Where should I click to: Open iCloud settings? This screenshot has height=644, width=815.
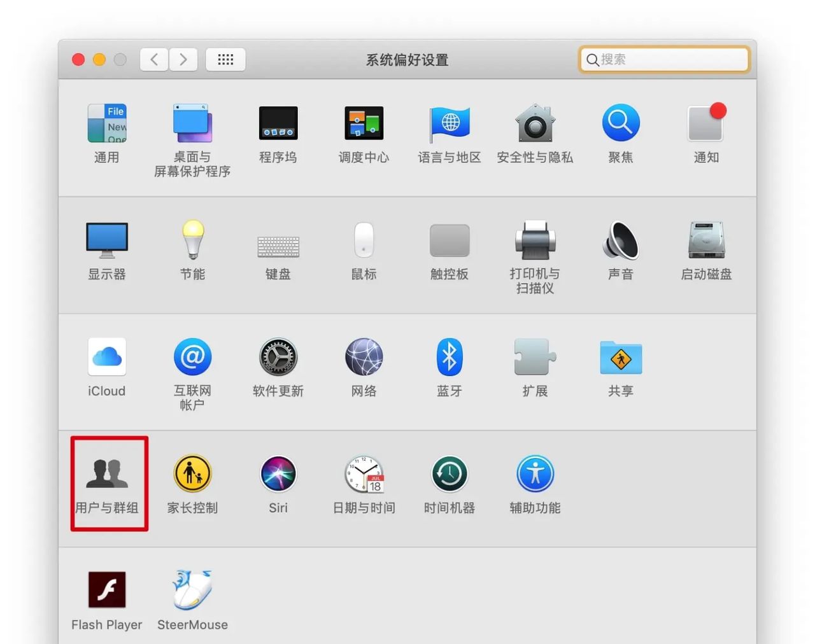pyautogui.click(x=106, y=356)
